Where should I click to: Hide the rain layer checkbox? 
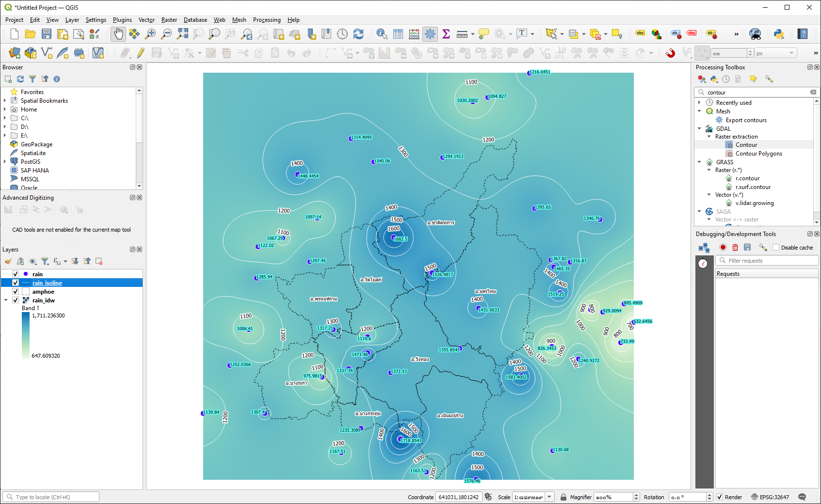(x=15, y=274)
